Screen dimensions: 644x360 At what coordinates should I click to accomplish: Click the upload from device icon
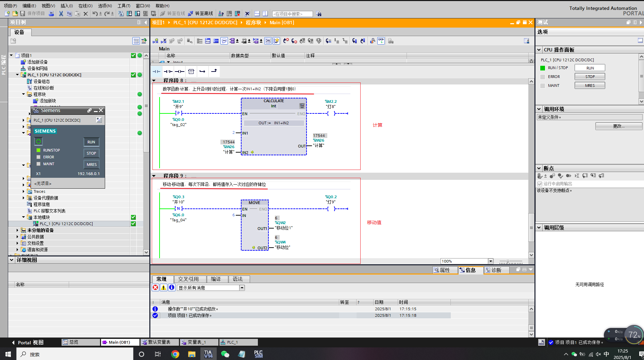pos(137,14)
